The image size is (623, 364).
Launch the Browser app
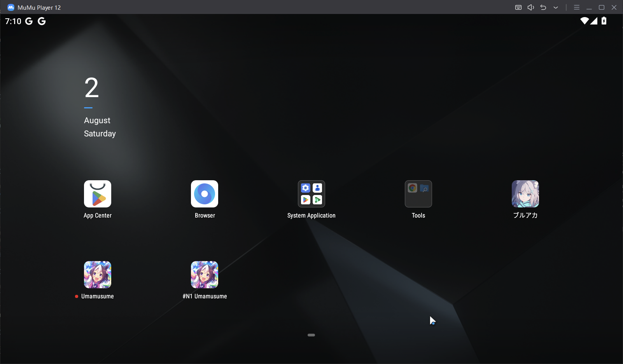tap(205, 194)
